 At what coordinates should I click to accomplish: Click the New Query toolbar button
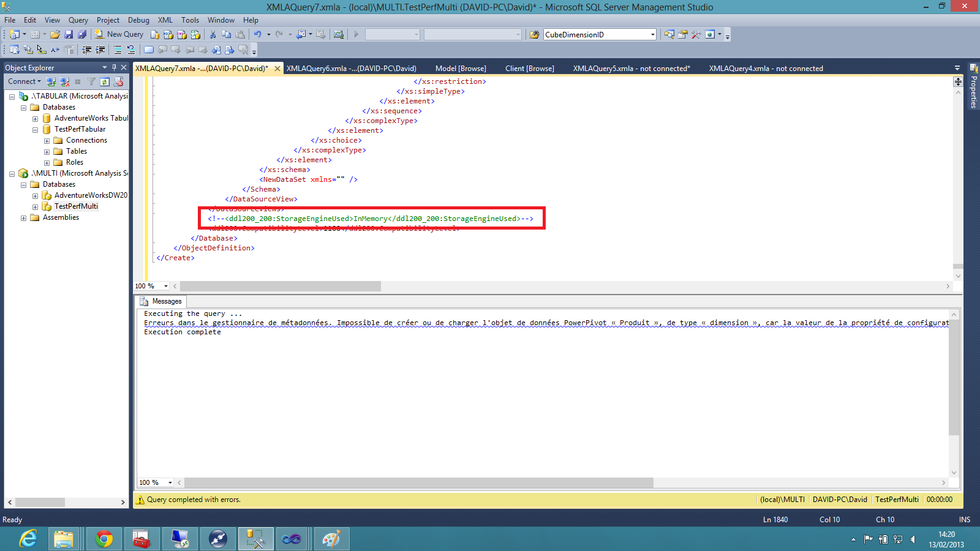point(119,34)
